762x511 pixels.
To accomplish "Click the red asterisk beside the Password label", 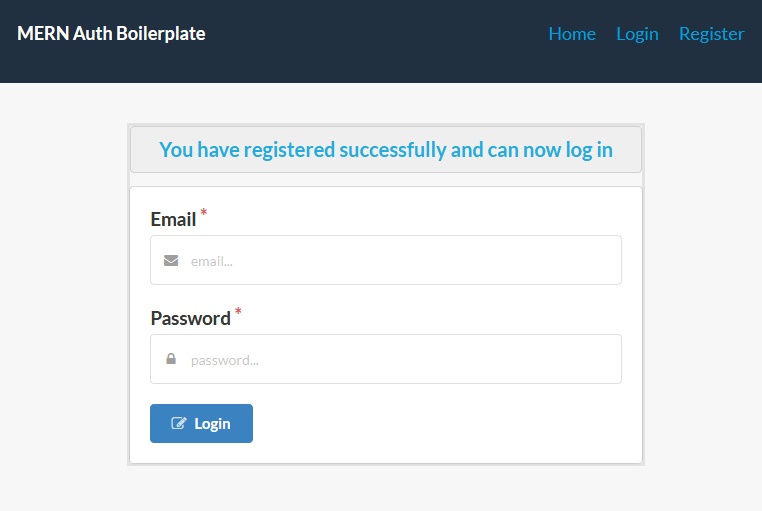I will coord(238,313).
